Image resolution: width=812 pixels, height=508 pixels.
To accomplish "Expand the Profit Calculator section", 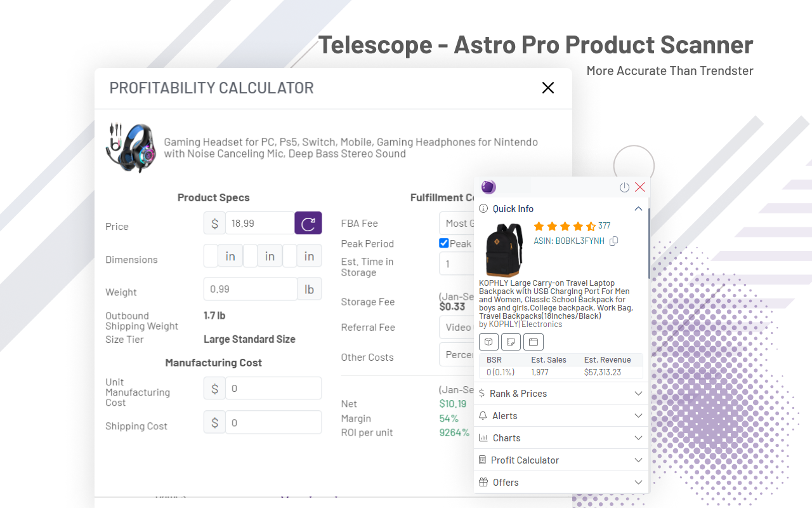I will pyautogui.click(x=638, y=460).
